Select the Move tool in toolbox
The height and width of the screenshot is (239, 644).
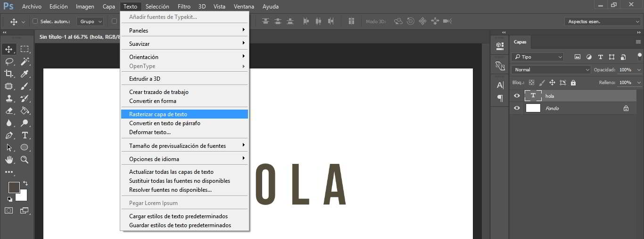tap(9, 49)
